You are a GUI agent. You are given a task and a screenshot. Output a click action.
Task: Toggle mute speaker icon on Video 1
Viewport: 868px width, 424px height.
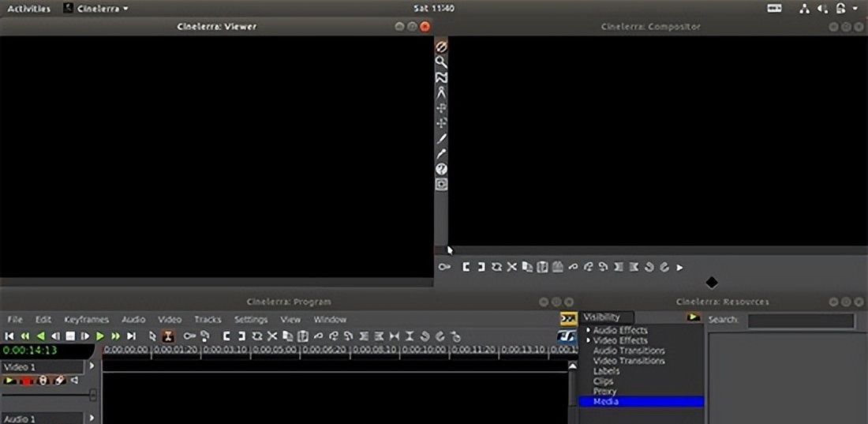(x=74, y=381)
